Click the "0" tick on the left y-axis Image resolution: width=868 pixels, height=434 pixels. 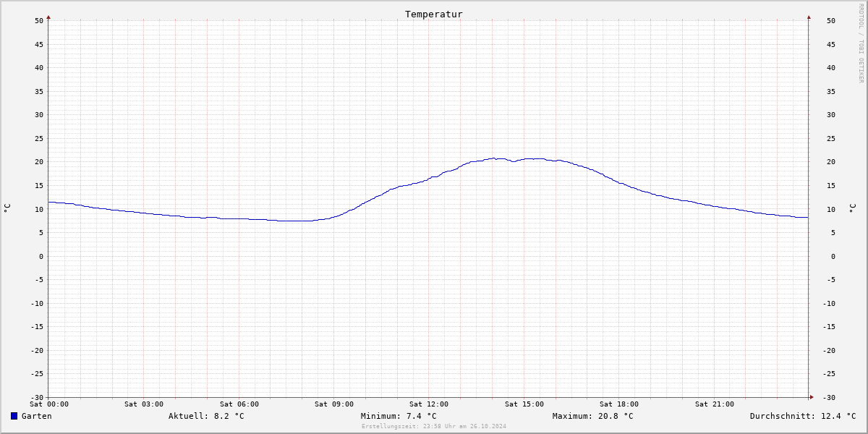(x=41, y=256)
